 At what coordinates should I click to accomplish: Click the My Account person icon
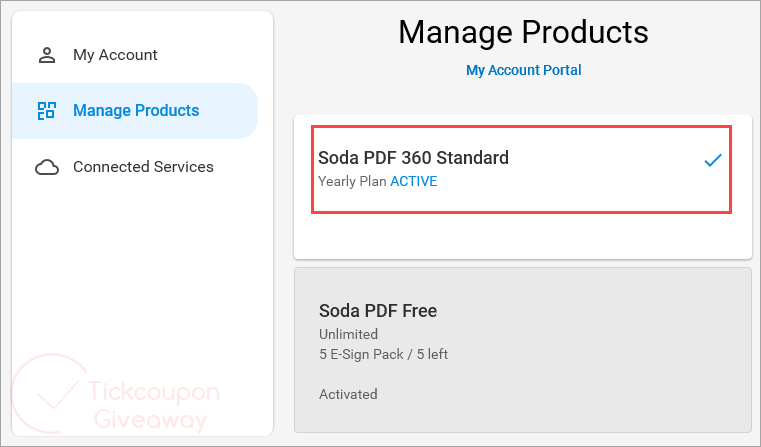tap(47, 55)
